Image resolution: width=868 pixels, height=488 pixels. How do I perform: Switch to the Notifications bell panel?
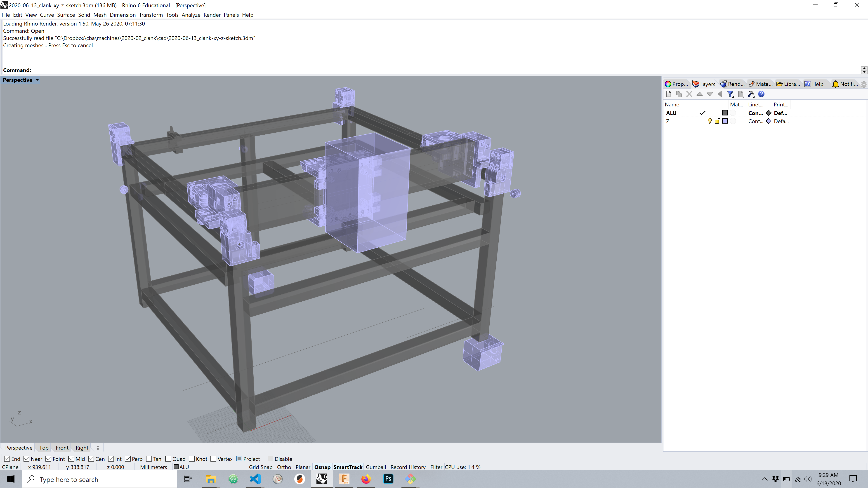click(845, 84)
